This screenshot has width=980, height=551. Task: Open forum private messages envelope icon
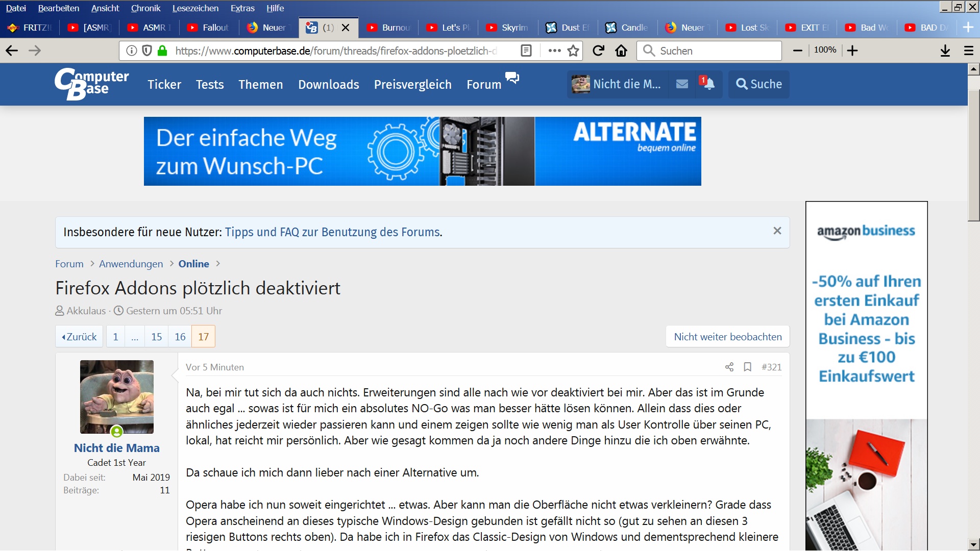[682, 84]
